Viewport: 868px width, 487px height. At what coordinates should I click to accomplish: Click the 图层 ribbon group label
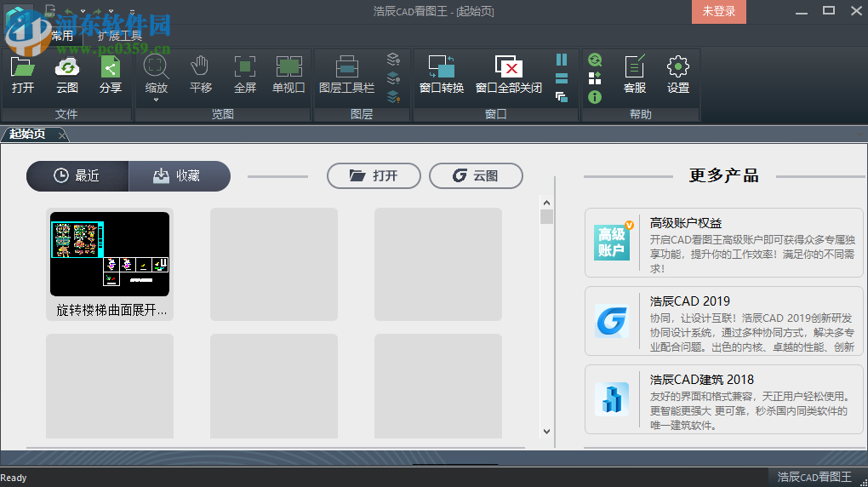pyautogui.click(x=362, y=114)
